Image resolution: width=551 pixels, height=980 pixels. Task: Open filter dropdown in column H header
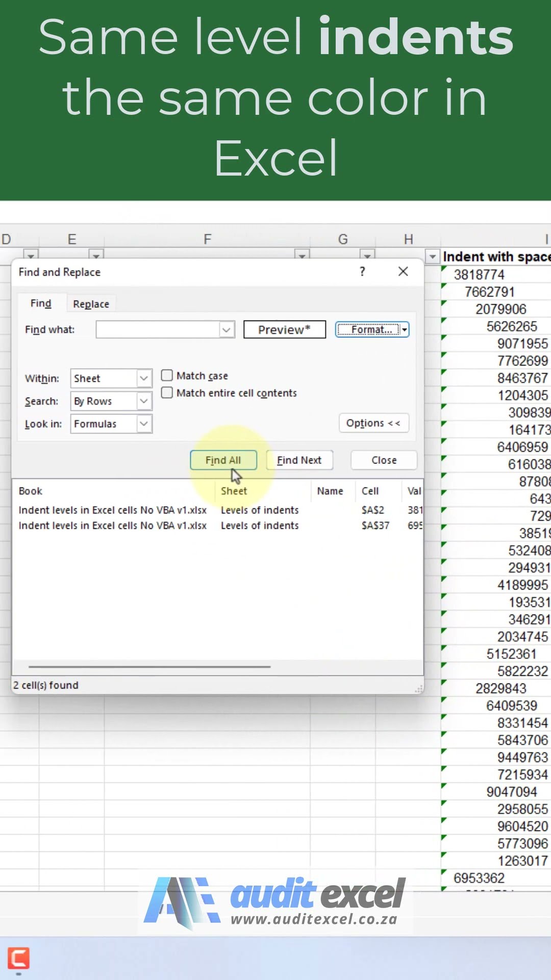(433, 256)
